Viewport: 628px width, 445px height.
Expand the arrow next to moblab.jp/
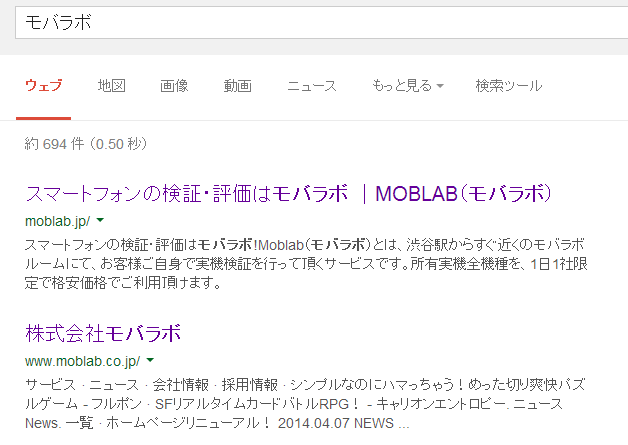(x=100, y=220)
